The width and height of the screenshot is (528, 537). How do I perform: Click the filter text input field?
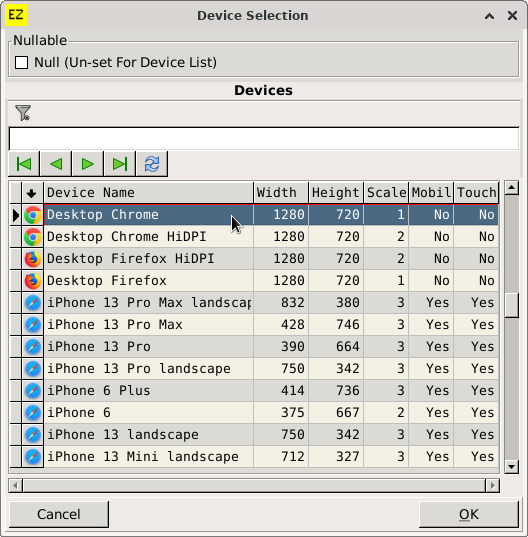pos(264,139)
